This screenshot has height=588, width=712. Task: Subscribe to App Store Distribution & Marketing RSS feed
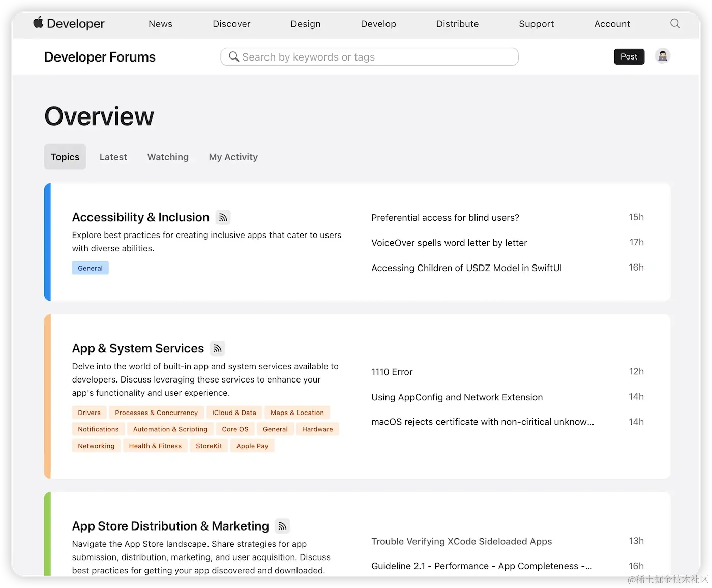[282, 526]
